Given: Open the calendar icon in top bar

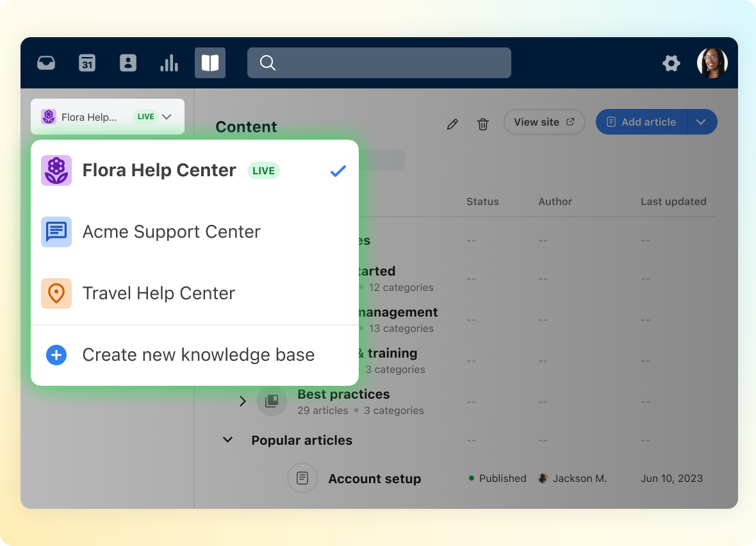Looking at the screenshot, I should tap(87, 63).
